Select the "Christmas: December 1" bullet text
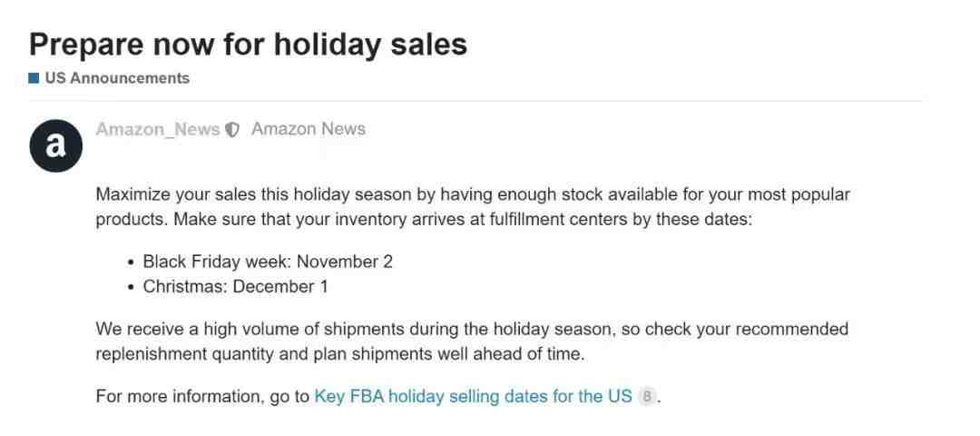The width and height of the screenshot is (980, 436). coord(235,287)
